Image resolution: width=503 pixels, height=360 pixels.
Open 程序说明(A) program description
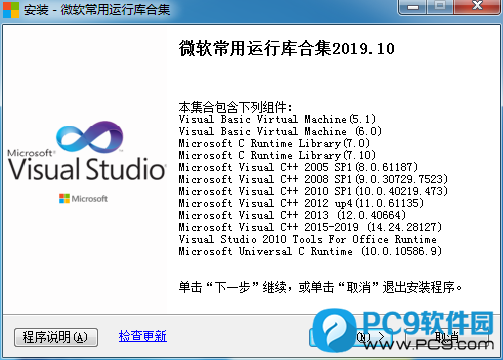pos(56,337)
